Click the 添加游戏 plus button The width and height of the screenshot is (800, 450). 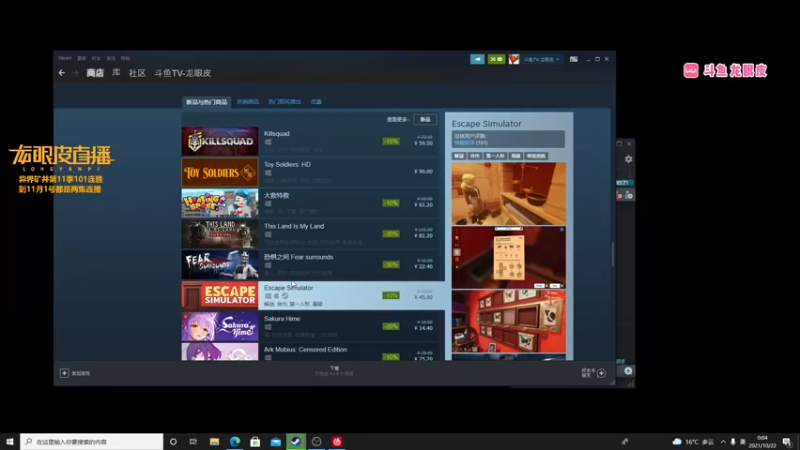point(64,373)
